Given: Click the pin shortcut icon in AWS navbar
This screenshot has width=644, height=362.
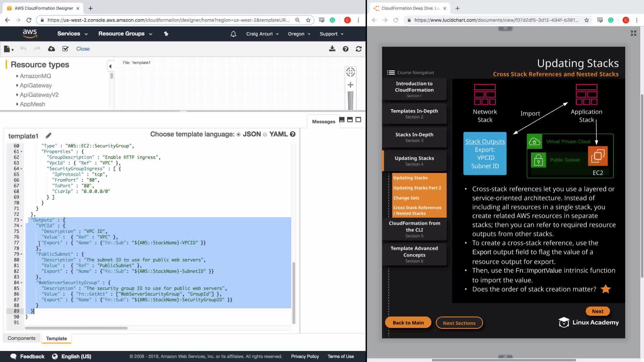Looking at the screenshot, I should coord(166,34).
